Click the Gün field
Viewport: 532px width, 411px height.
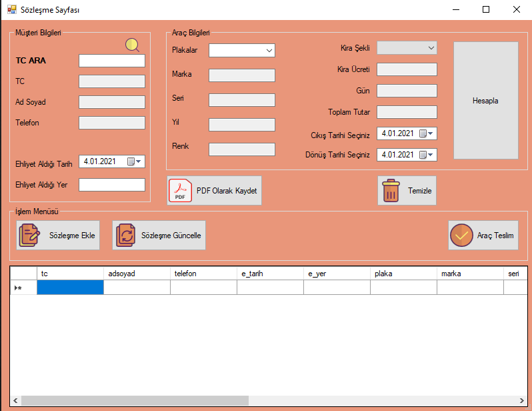407,91
